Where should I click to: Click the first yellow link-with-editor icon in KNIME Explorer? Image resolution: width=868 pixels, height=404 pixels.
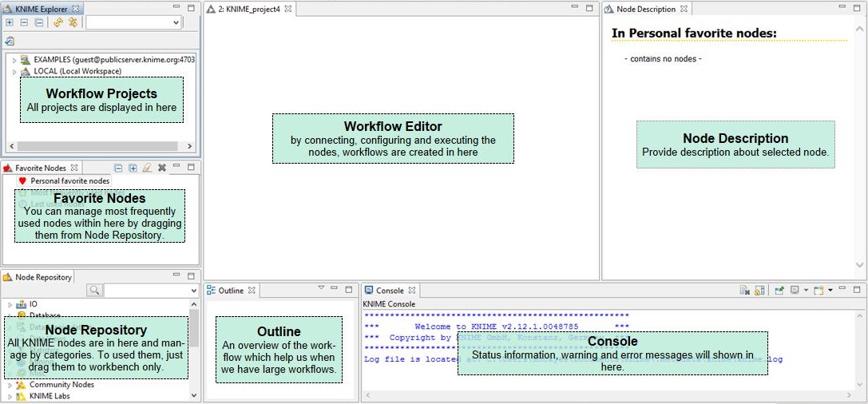click(x=58, y=22)
